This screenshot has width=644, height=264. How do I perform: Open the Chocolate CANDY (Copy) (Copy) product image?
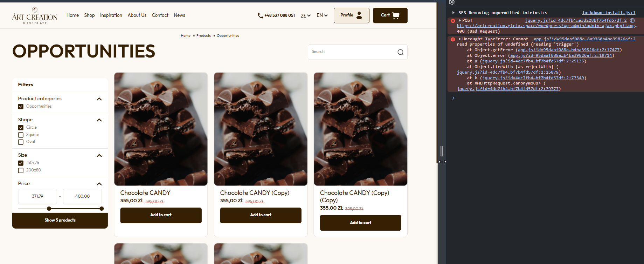point(360,129)
